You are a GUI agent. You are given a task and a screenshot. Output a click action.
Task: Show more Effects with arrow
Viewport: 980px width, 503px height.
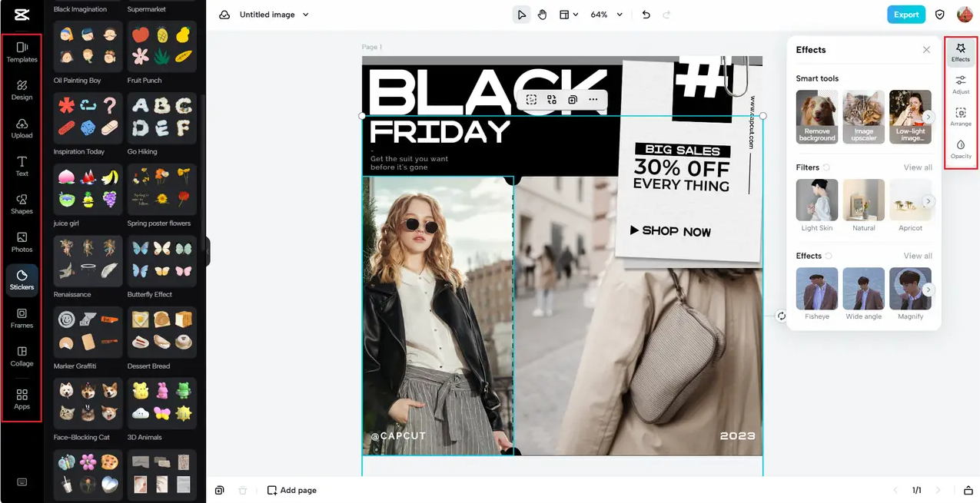pyautogui.click(x=929, y=290)
